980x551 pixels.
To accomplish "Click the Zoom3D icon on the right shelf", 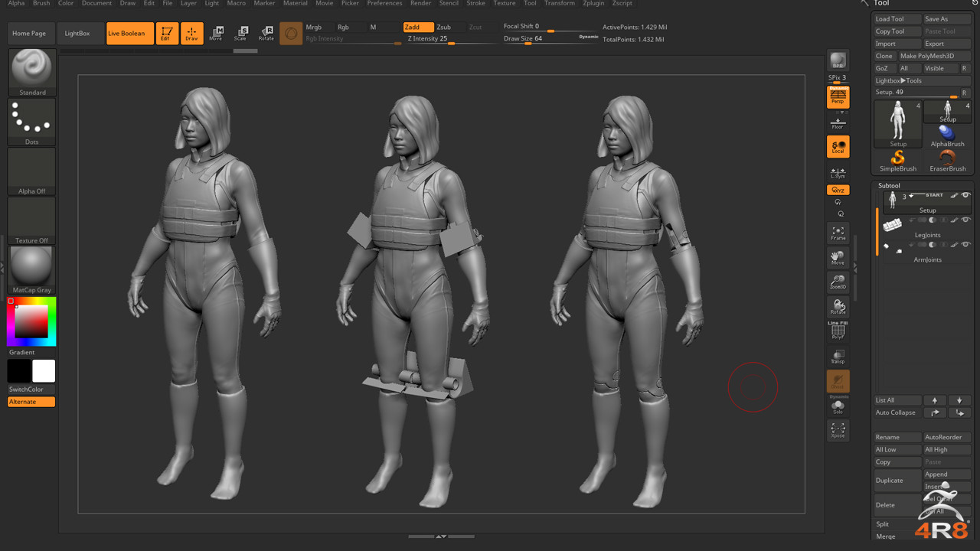I will 838,282.
